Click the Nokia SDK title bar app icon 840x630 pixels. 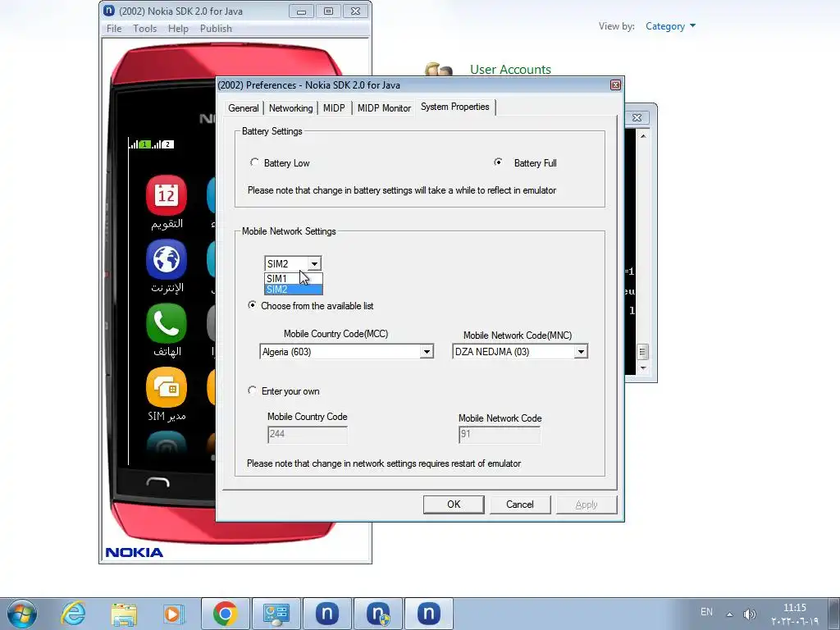[x=109, y=11]
